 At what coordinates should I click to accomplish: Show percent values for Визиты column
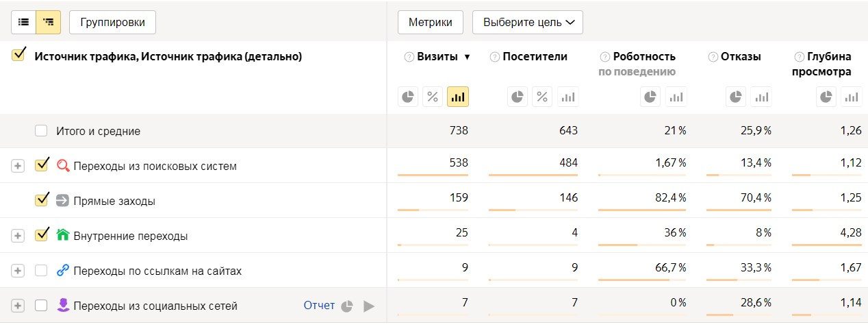(x=433, y=97)
